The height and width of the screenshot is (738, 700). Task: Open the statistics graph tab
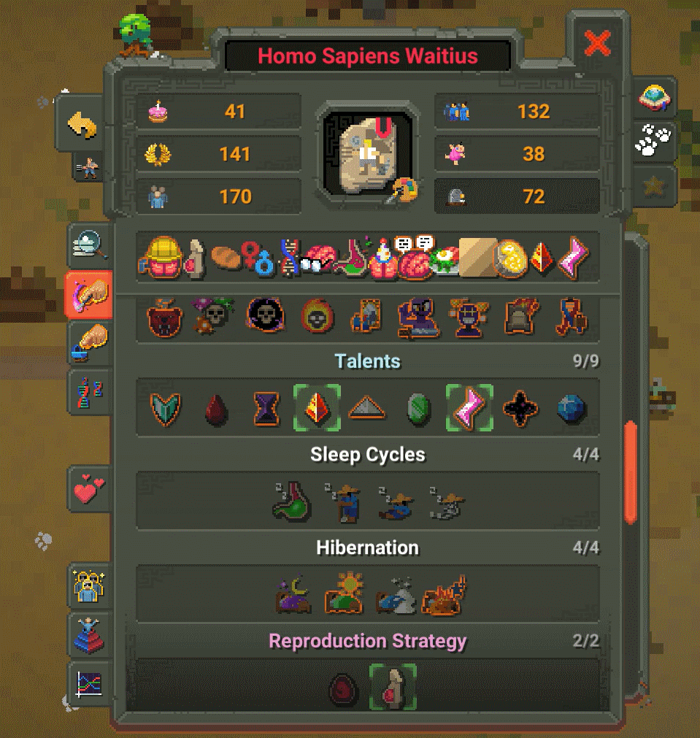pyautogui.click(x=90, y=684)
